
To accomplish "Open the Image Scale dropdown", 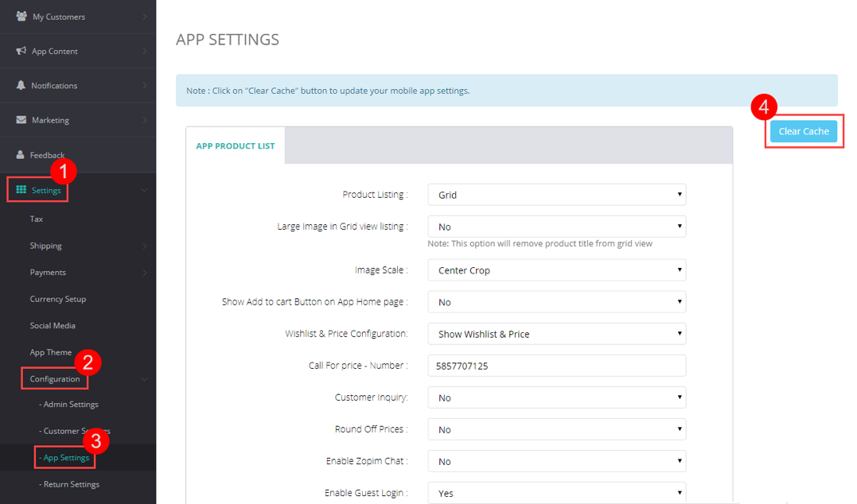I will tap(556, 270).
